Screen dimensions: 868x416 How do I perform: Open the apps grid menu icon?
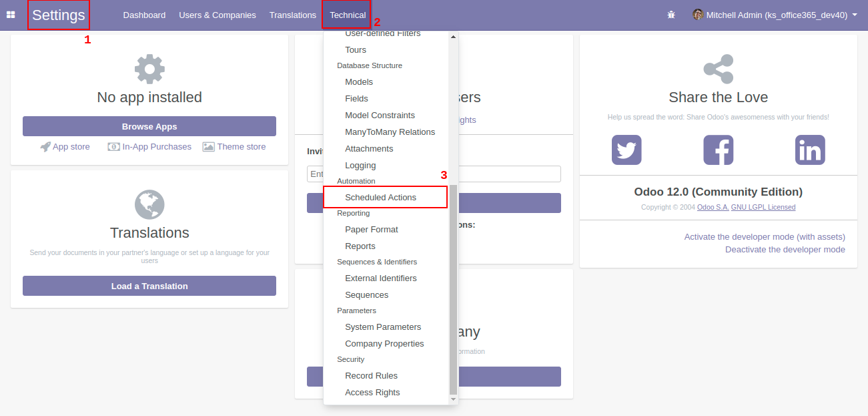coord(11,15)
